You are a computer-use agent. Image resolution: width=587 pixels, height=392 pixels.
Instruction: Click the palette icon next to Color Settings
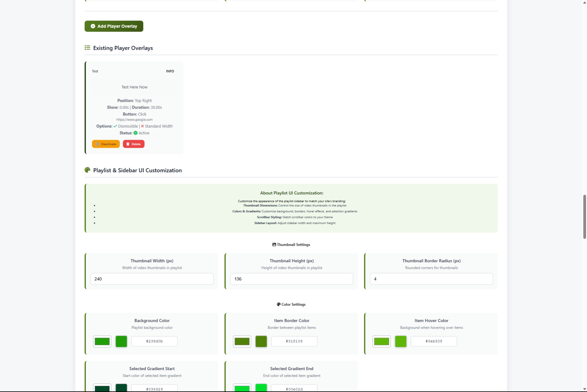click(279, 304)
